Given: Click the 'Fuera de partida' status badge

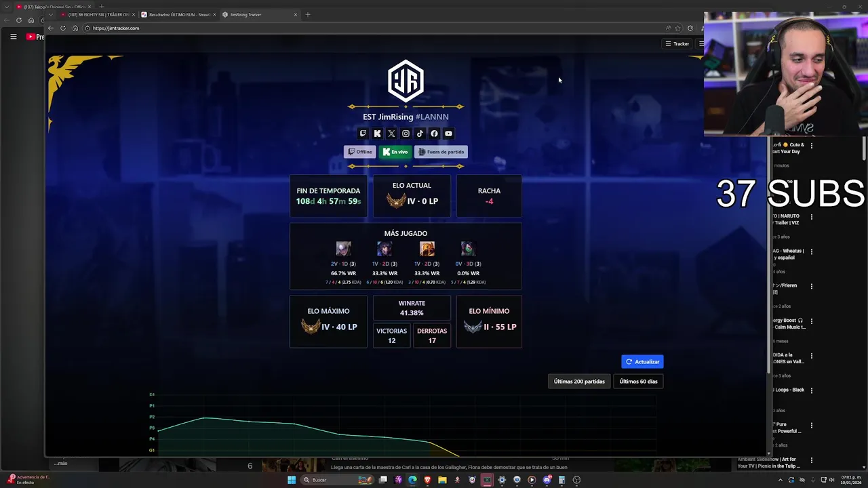Looking at the screenshot, I should click(x=441, y=152).
